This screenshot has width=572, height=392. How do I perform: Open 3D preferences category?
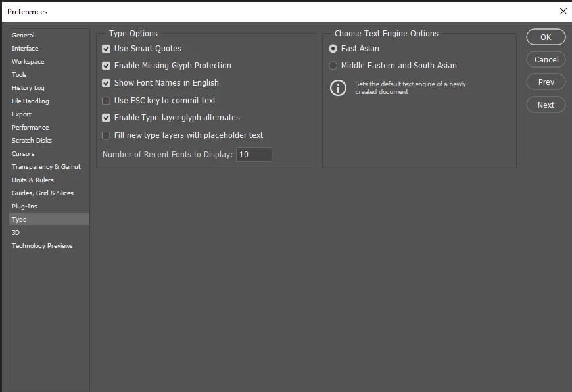pos(49,232)
